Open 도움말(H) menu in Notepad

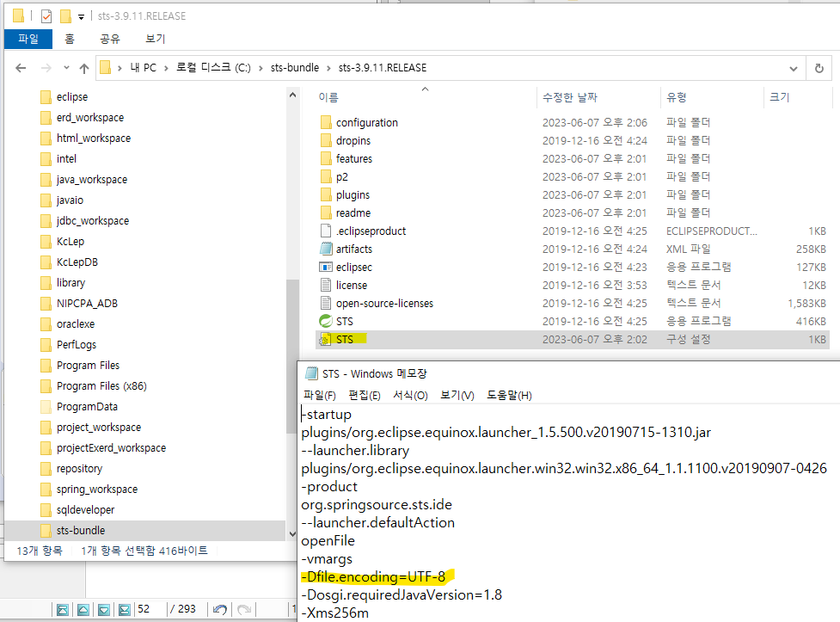tap(509, 396)
